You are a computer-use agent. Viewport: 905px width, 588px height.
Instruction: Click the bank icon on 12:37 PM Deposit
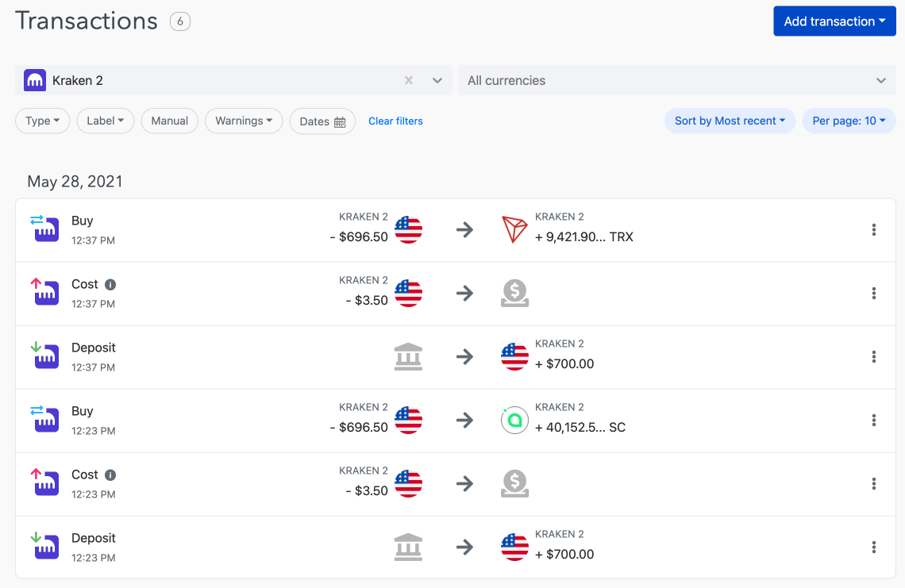click(409, 356)
